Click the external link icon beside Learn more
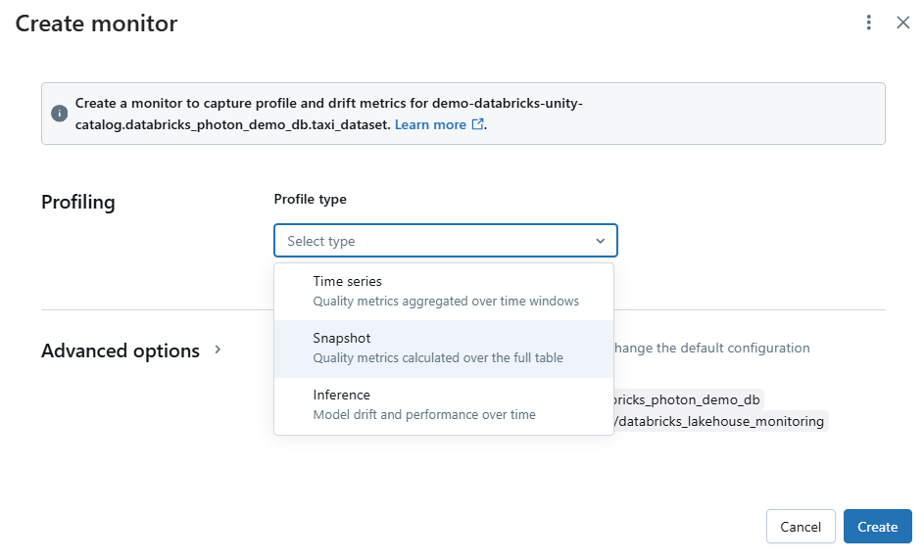Screen dimensions: 924x560 point(478,125)
